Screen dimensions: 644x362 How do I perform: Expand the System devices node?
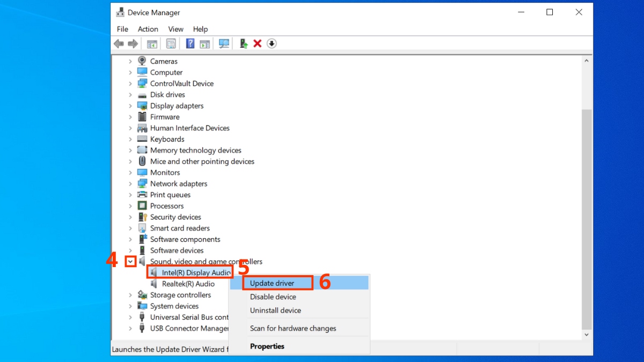pos(130,306)
